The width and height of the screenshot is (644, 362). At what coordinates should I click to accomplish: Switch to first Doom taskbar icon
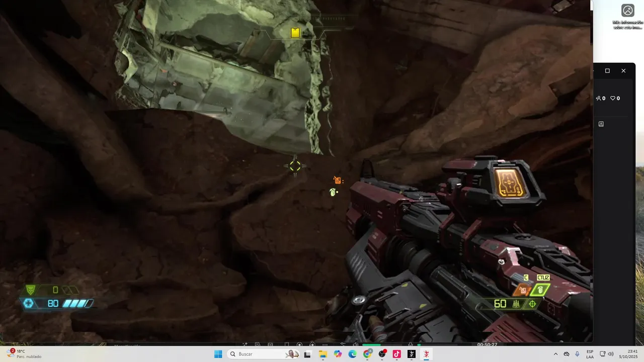click(412, 354)
